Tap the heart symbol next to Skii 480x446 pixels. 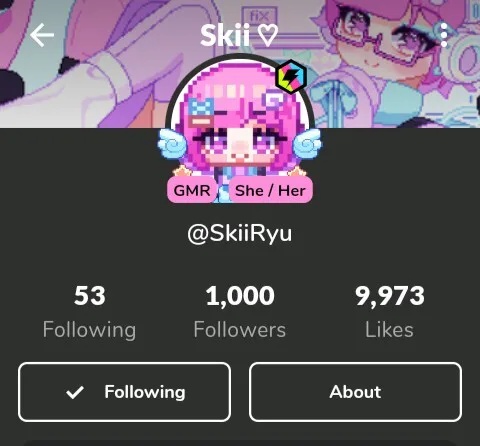[x=268, y=35]
